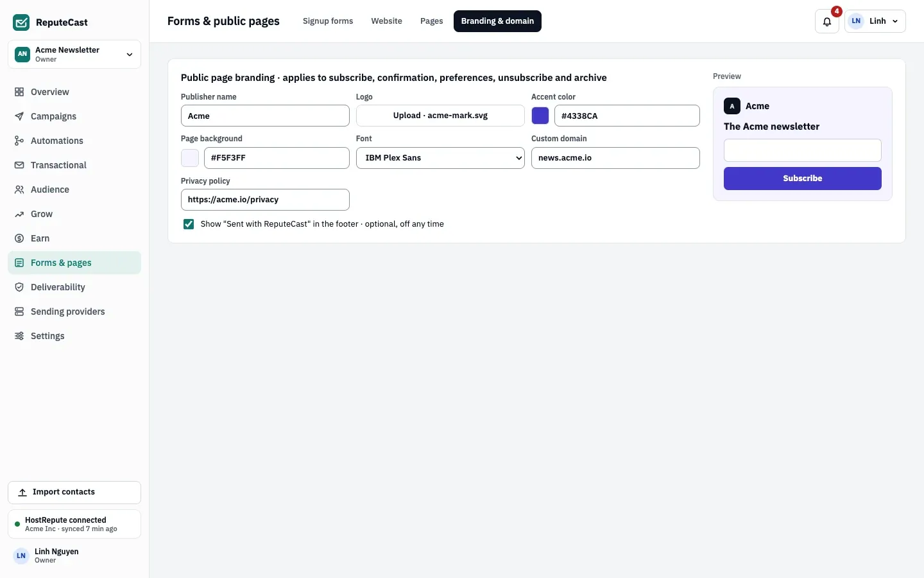The image size is (924, 578).
Task: Go to Overview in the sidebar
Action: (74, 92)
